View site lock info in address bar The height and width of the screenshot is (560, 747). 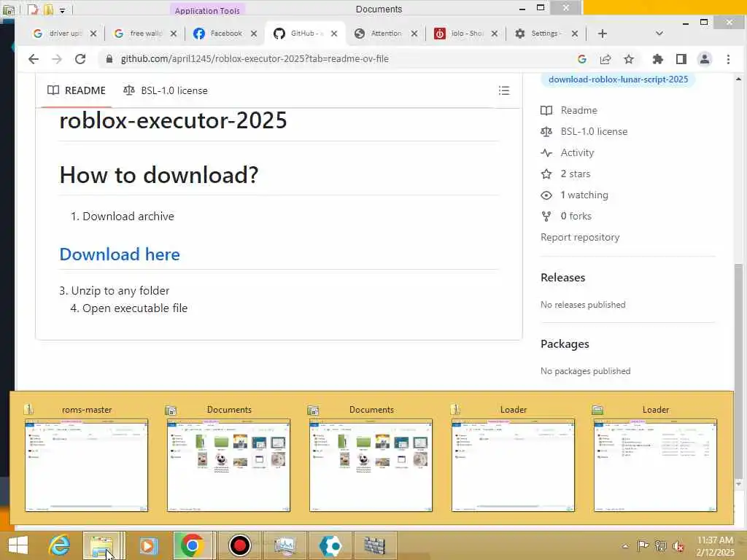coord(109,59)
